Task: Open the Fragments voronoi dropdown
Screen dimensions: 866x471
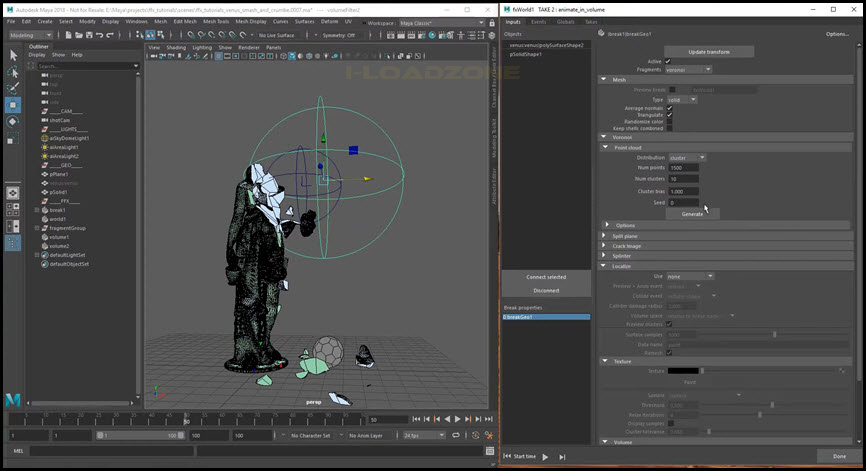Action: pyautogui.click(x=688, y=70)
